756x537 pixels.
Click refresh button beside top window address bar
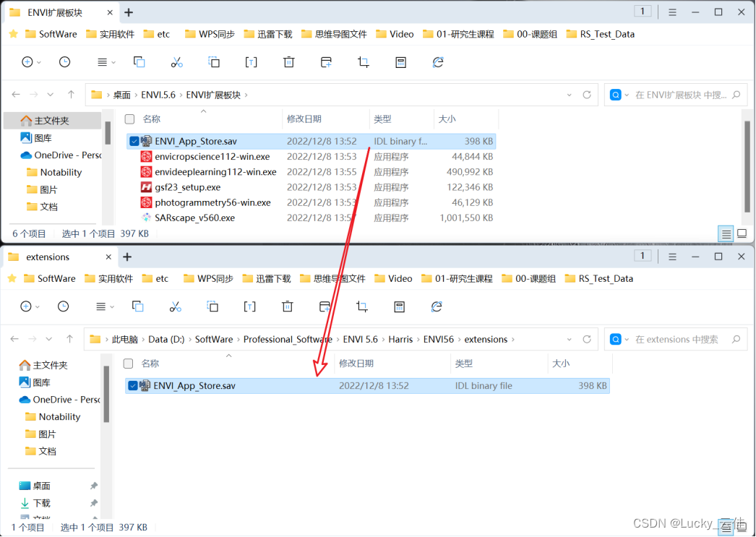pos(587,95)
